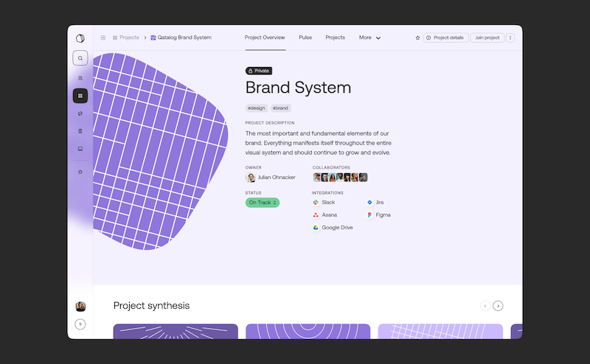Star this project in the top bar
This screenshot has width=590, height=364.
[417, 38]
